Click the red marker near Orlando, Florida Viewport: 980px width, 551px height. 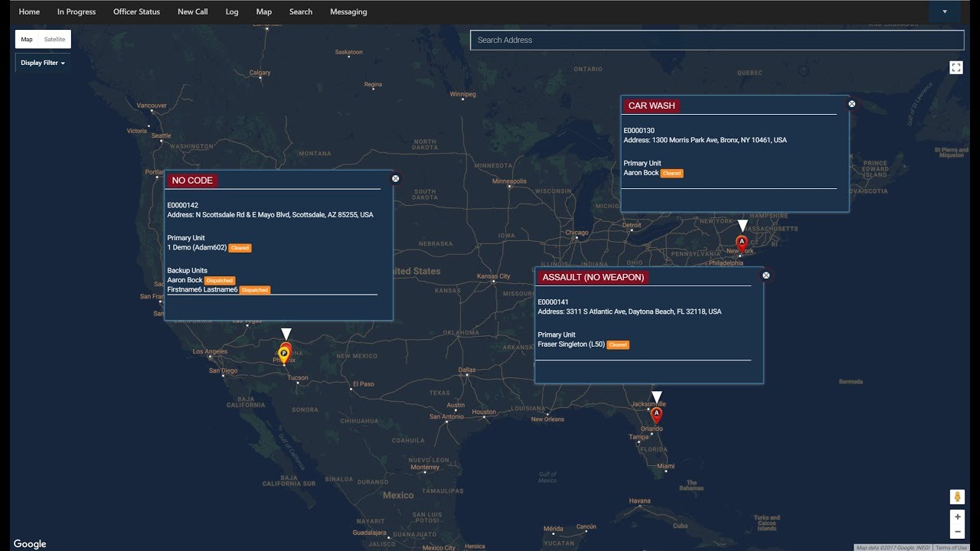click(x=656, y=416)
